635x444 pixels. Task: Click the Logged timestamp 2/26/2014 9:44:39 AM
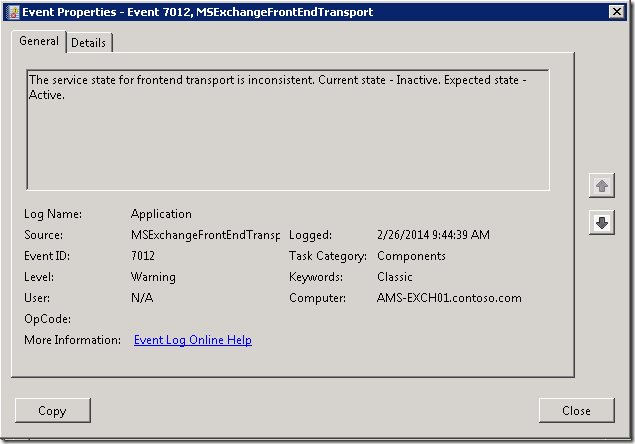432,235
